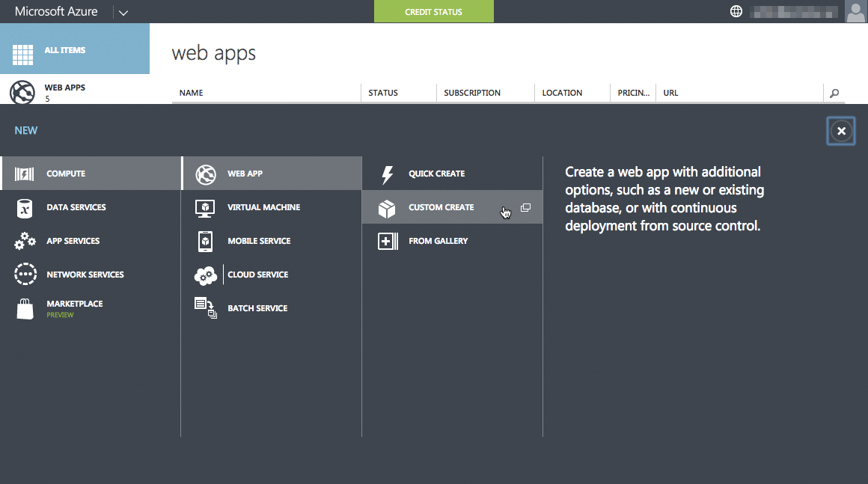Image resolution: width=868 pixels, height=484 pixels.
Task: Close the NEW panel
Action: point(841,131)
